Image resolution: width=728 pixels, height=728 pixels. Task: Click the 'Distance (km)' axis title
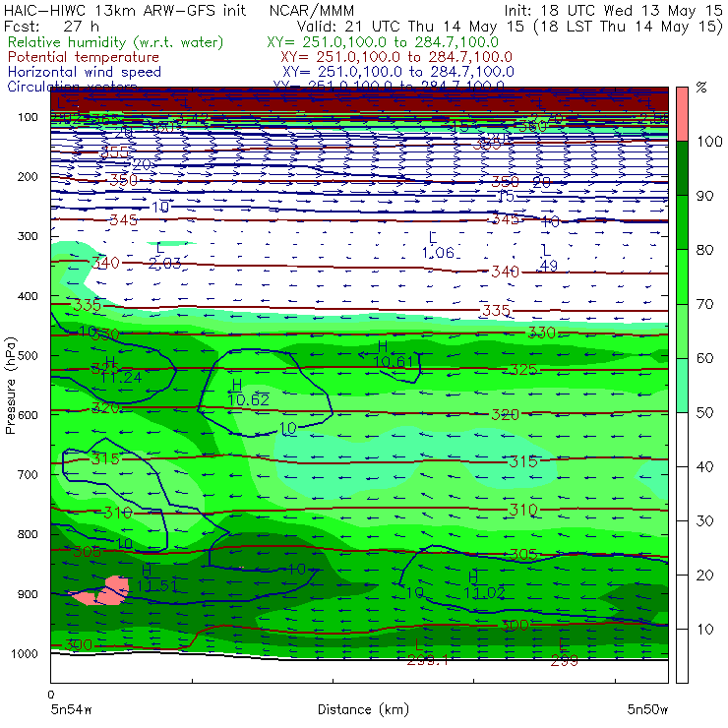coord(363,709)
